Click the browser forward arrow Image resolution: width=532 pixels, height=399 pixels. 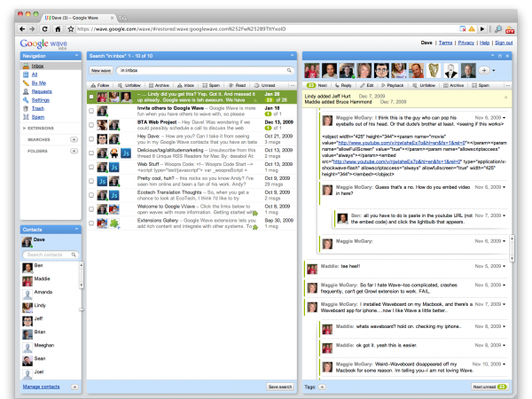(32, 29)
